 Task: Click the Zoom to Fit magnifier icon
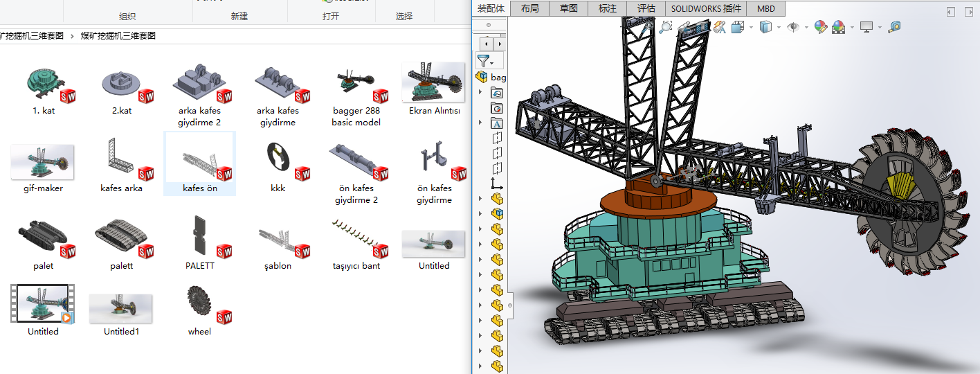(647, 27)
